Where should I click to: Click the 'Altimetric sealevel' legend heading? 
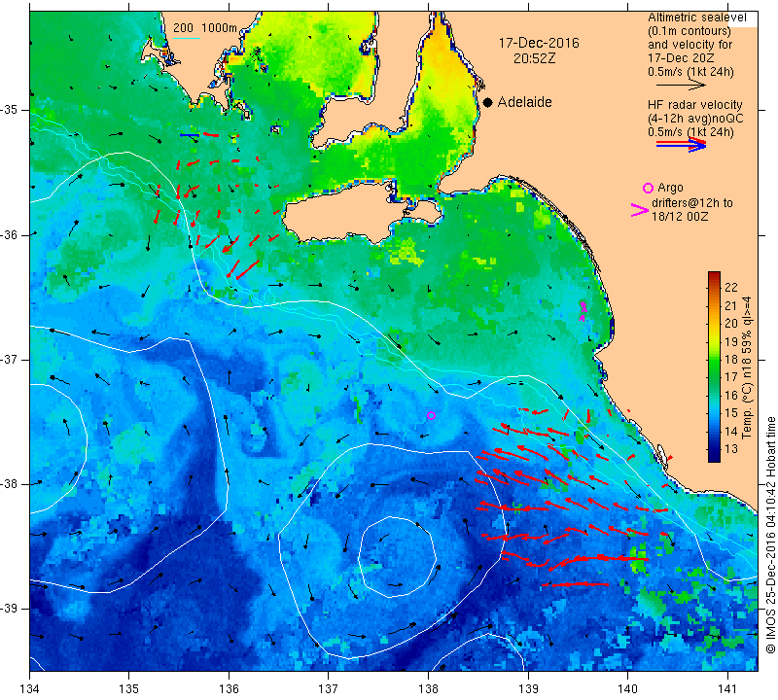pyautogui.click(x=696, y=17)
